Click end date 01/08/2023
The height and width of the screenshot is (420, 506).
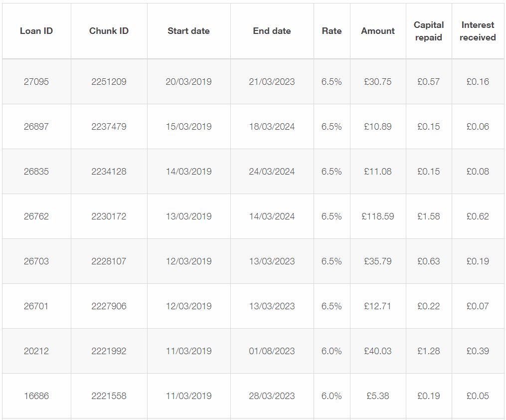pos(272,351)
